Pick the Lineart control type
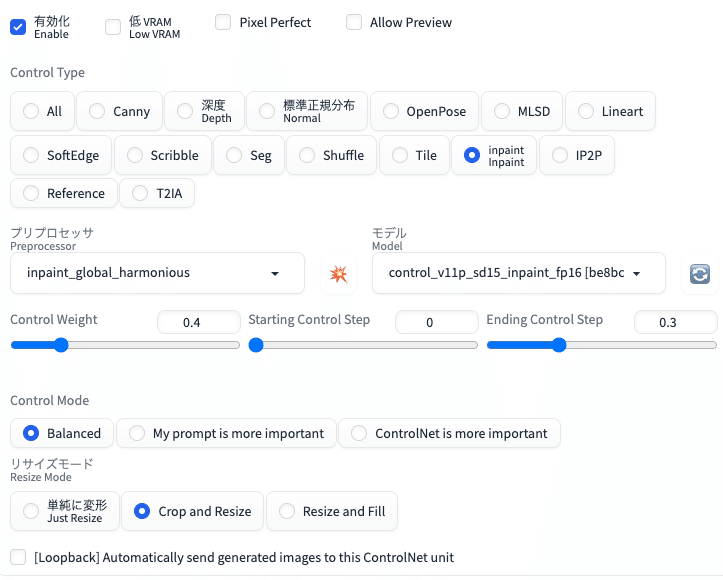This screenshot has height=580, width=723. (x=610, y=111)
